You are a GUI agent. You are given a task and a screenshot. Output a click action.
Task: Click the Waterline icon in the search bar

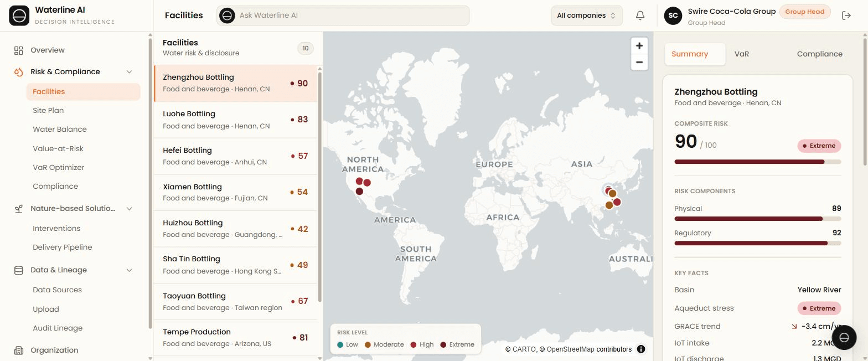point(227,16)
